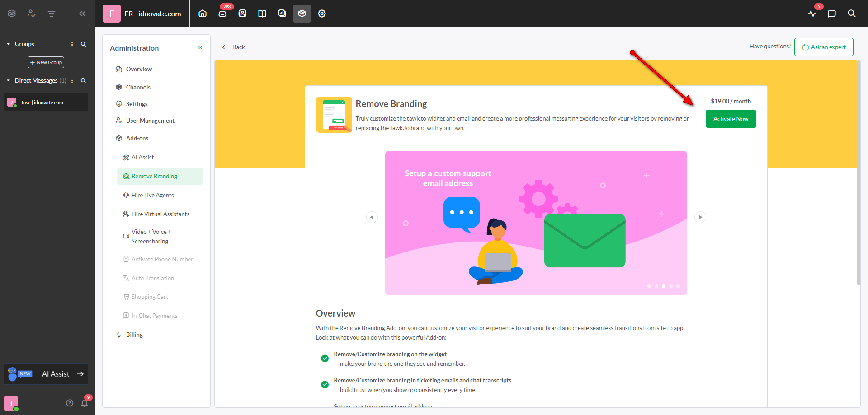Click the "Remove Branding" page title
This screenshot has height=415, width=868.
tap(391, 104)
